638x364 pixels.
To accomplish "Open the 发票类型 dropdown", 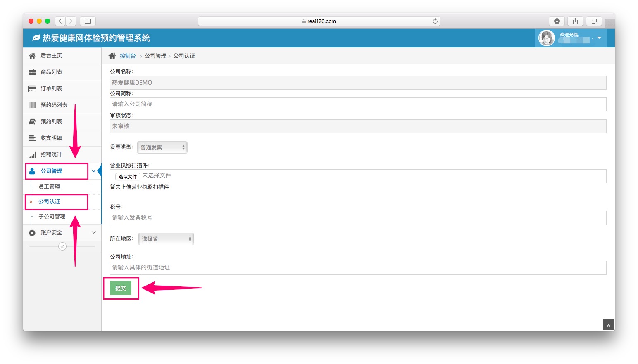I will pos(162,147).
